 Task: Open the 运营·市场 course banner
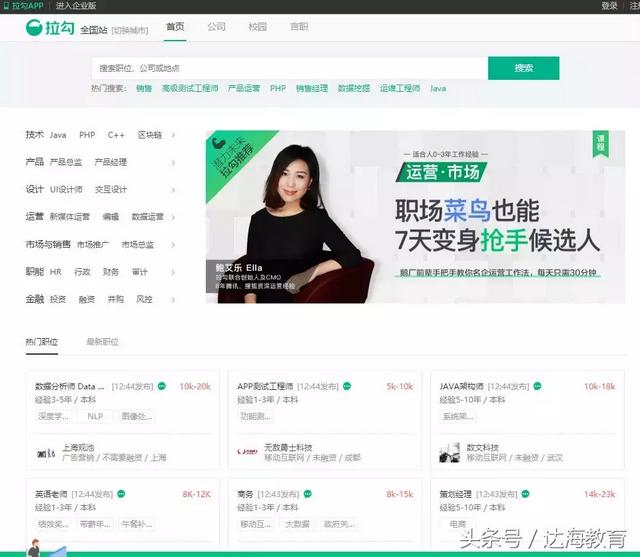(x=415, y=217)
